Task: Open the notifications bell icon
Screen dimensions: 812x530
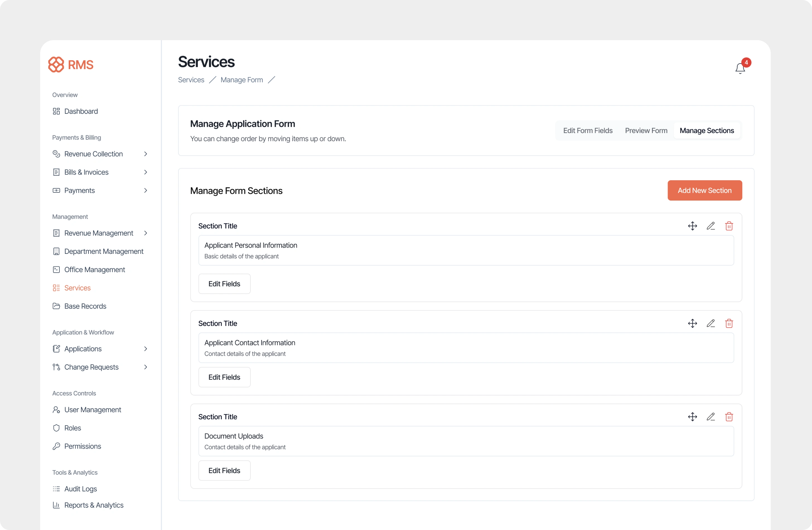Action: click(740, 68)
